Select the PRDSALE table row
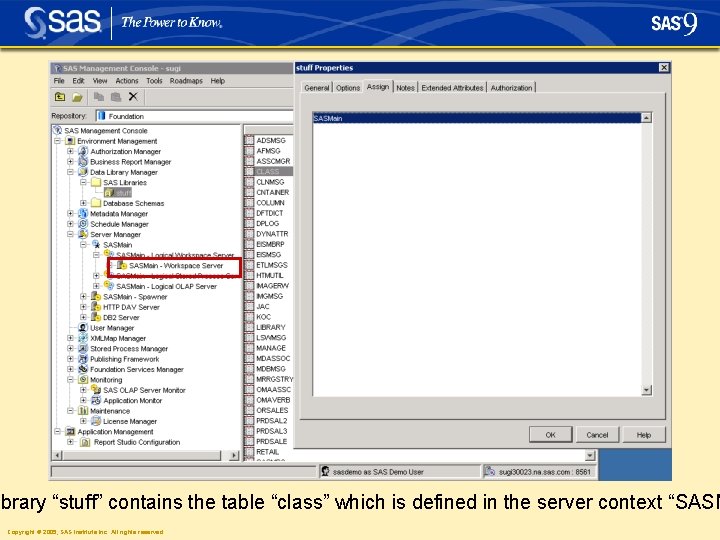Image resolution: width=720 pixels, height=540 pixels. (x=269, y=441)
